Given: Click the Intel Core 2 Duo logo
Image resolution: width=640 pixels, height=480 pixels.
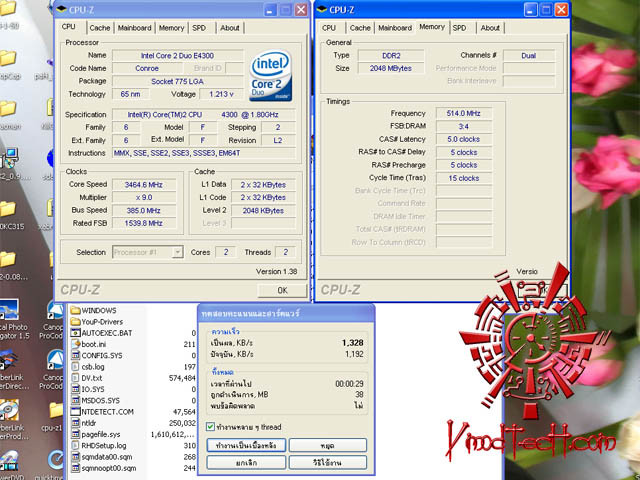Looking at the screenshot, I should [x=271, y=76].
